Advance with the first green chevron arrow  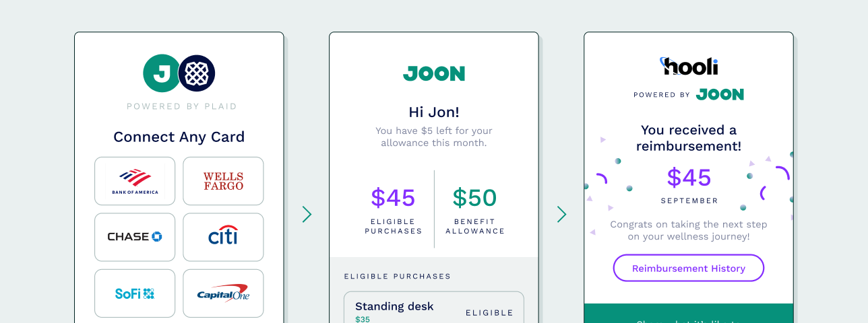pos(307,214)
